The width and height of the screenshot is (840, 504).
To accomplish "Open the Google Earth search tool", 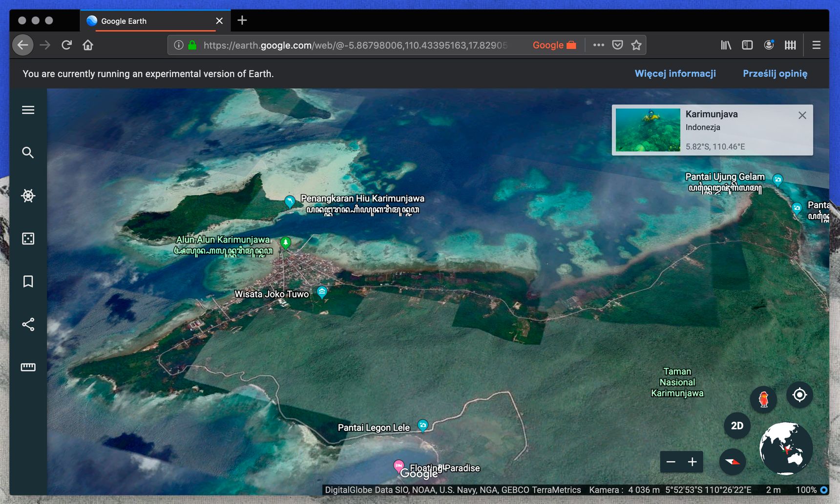I will click(28, 153).
